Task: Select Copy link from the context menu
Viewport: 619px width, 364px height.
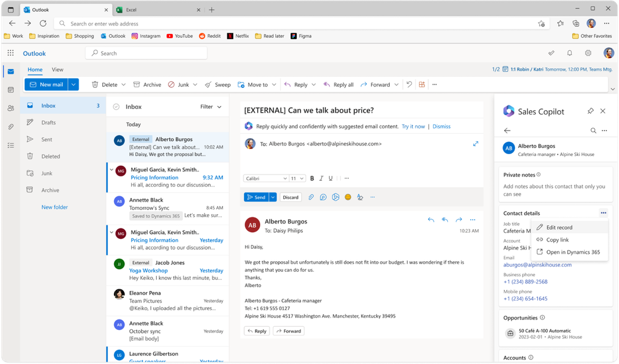Action: (569, 240)
